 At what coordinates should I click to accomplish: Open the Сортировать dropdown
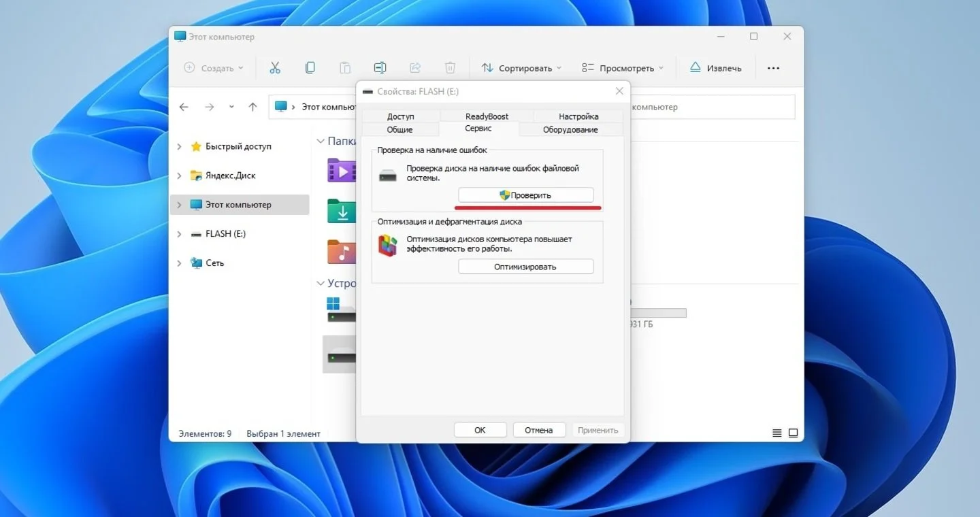point(522,68)
